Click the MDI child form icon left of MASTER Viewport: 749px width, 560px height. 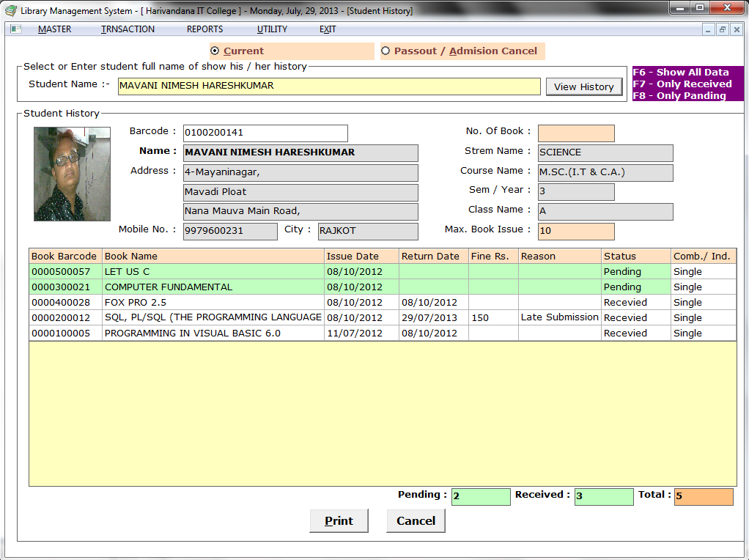coord(16,29)
